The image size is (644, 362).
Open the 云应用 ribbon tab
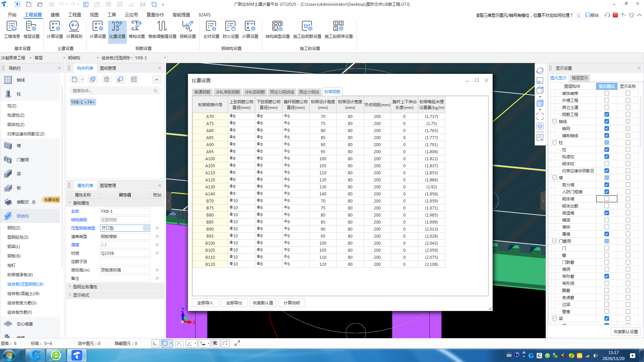pos(131,15)
